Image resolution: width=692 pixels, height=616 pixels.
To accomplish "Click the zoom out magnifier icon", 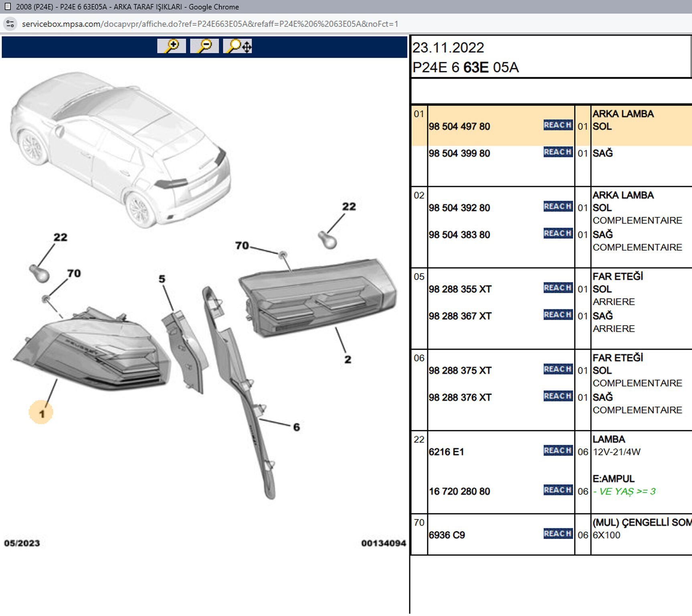I will [x=204, y=46].
